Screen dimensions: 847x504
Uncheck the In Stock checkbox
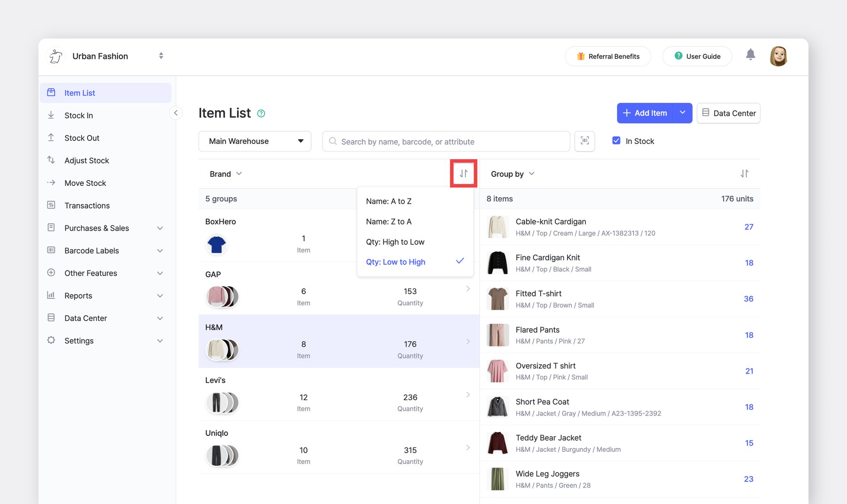pos(616,141)
